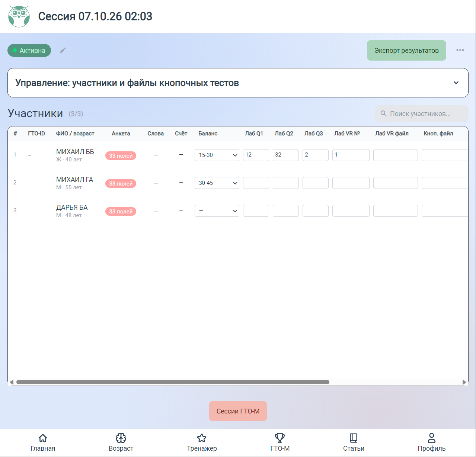
Task: Click 33 полей badge for МИХАИЛ ГА
Action: tap(121, 184)
